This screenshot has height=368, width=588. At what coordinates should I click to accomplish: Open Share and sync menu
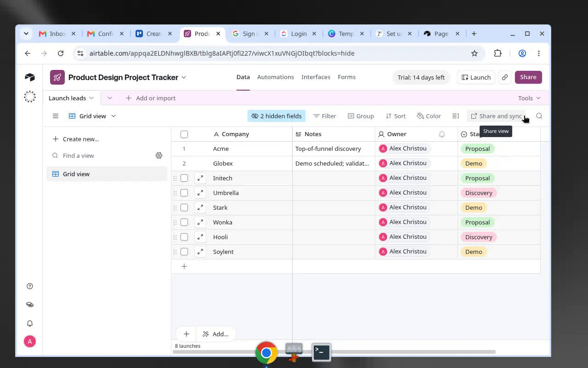[496, 116]
